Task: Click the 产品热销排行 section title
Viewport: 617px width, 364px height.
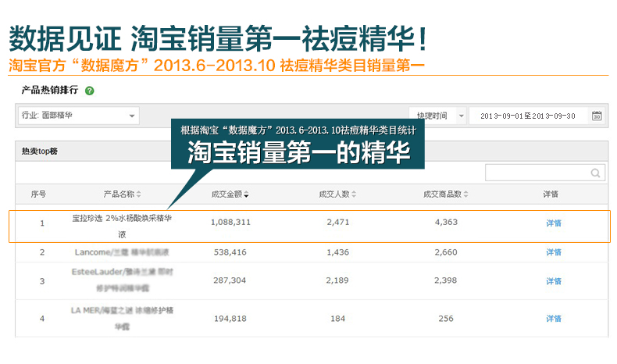Action: coord(50,90)
